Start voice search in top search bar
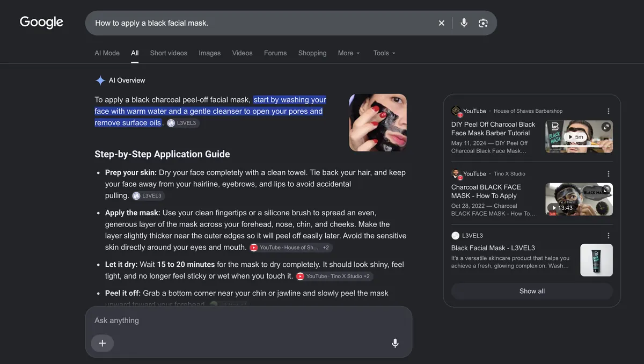644x364 pixels. tap(464, 23)
